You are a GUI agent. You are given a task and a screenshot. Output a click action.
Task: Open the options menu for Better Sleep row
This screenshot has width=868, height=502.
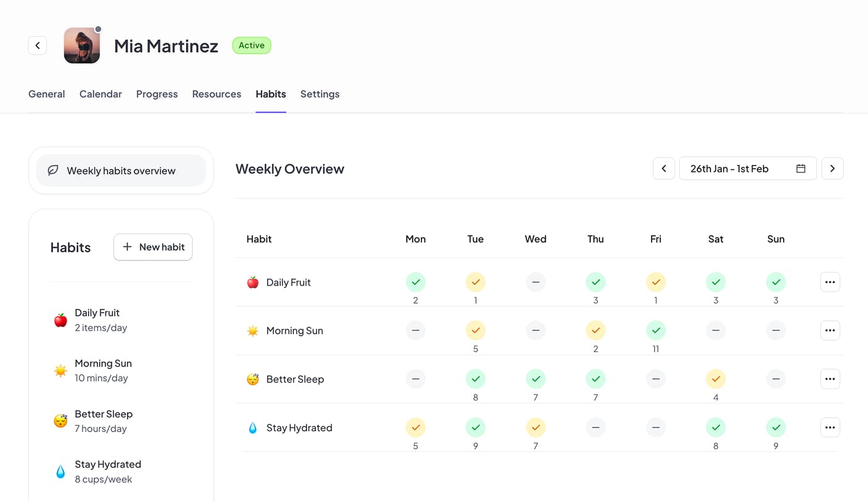click(830, 379)
